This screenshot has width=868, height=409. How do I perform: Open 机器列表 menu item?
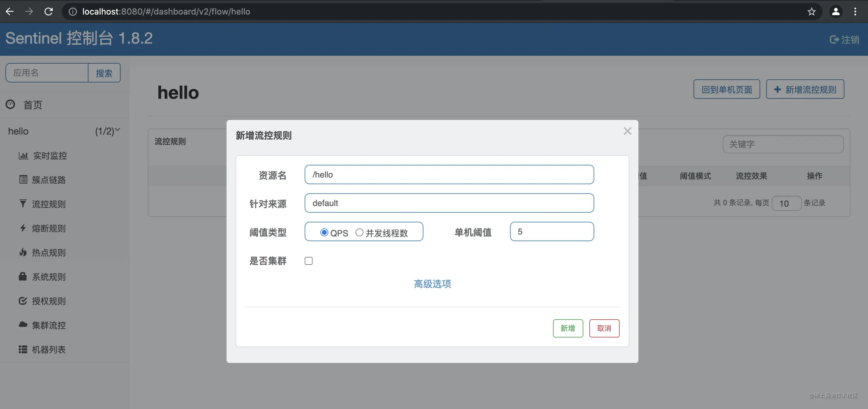(49, 350)
